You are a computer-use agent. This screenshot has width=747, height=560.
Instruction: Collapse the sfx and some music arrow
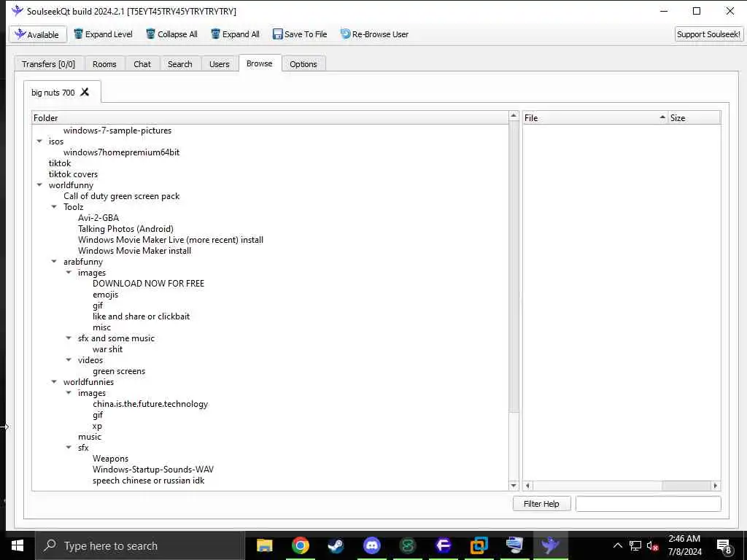[x=69, y=338]
